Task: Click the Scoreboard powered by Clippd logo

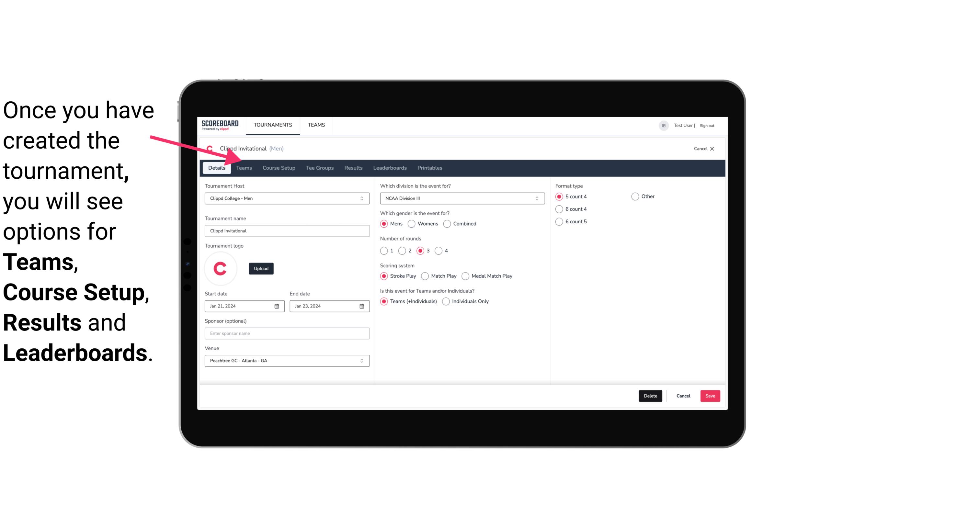Action: 220,125
